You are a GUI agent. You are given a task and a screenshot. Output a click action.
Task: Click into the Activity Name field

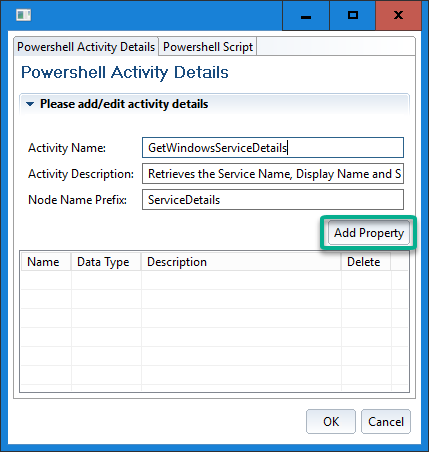(273, 148)
